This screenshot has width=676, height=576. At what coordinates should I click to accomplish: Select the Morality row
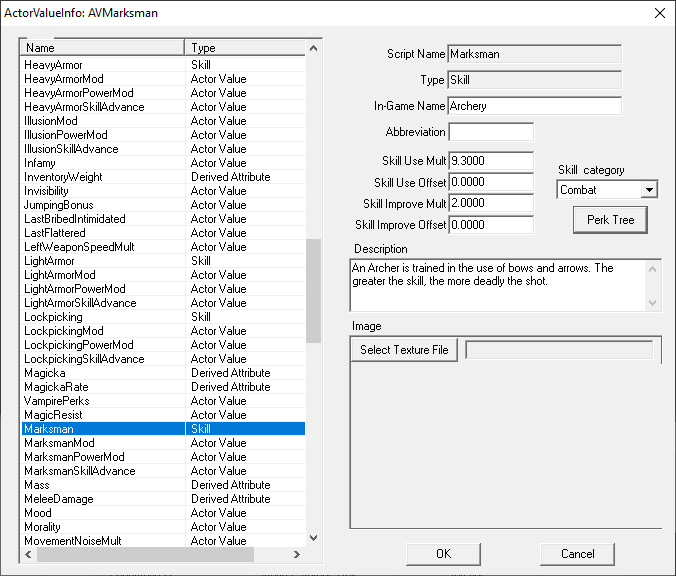pyautogui.click(x=163, y=527)
